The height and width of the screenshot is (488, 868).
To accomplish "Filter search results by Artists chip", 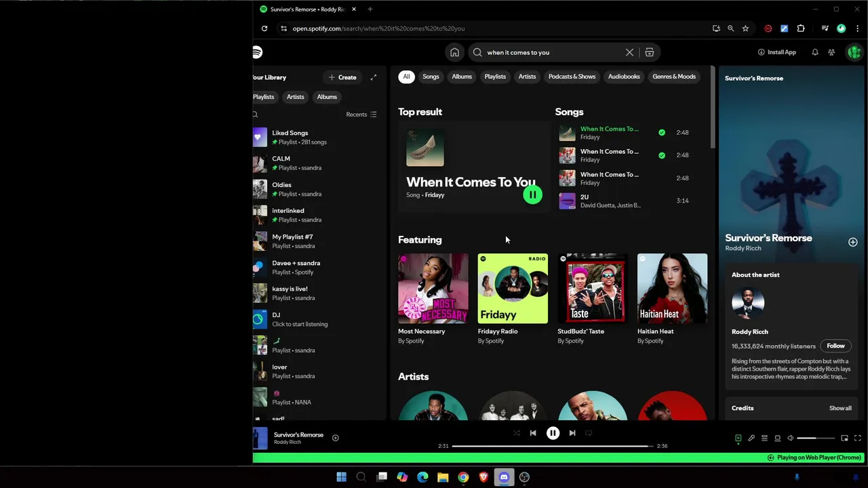I will (x=527, y=77).
